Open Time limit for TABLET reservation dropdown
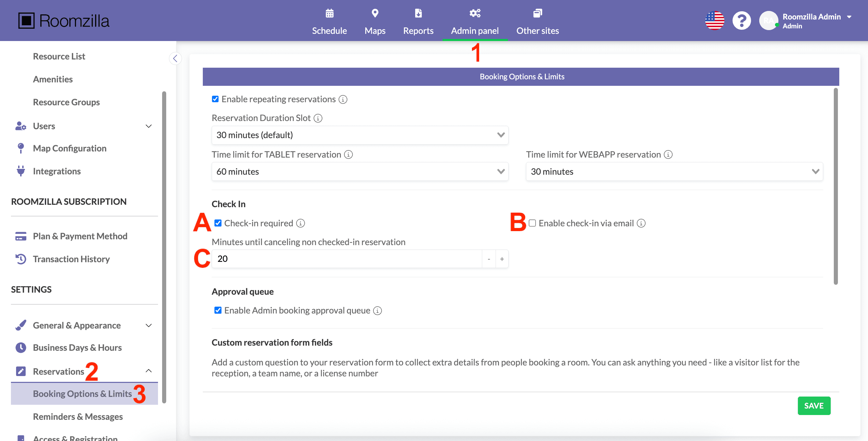 coord(360,172)
